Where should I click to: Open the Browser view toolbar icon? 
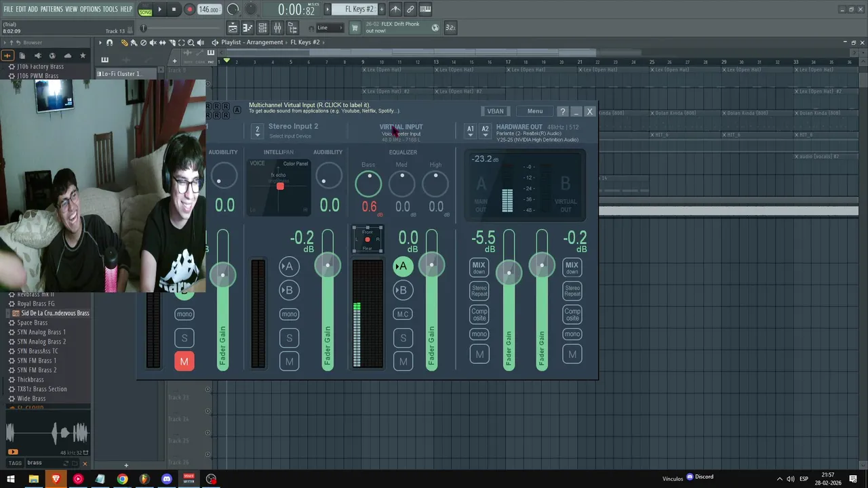pos(292,28)
